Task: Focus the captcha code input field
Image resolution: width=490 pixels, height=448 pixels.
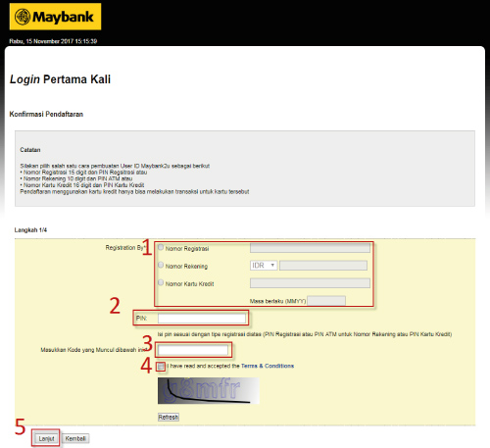Action: (193, 350)
